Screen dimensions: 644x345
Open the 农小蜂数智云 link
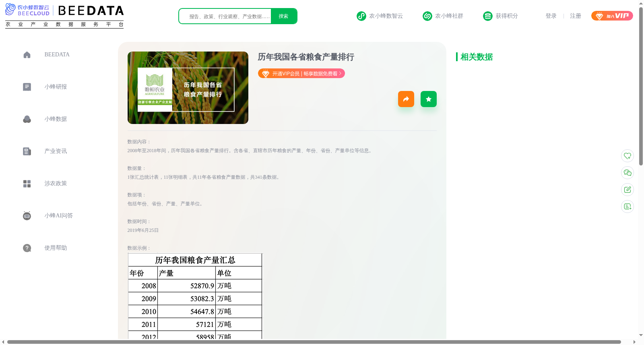coord(386,16)
